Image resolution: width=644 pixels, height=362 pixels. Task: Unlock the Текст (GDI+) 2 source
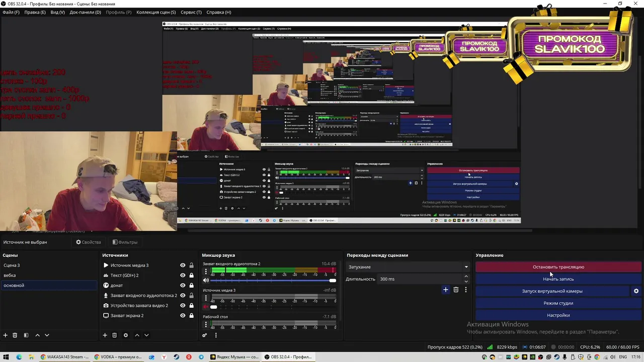(191, 276)
